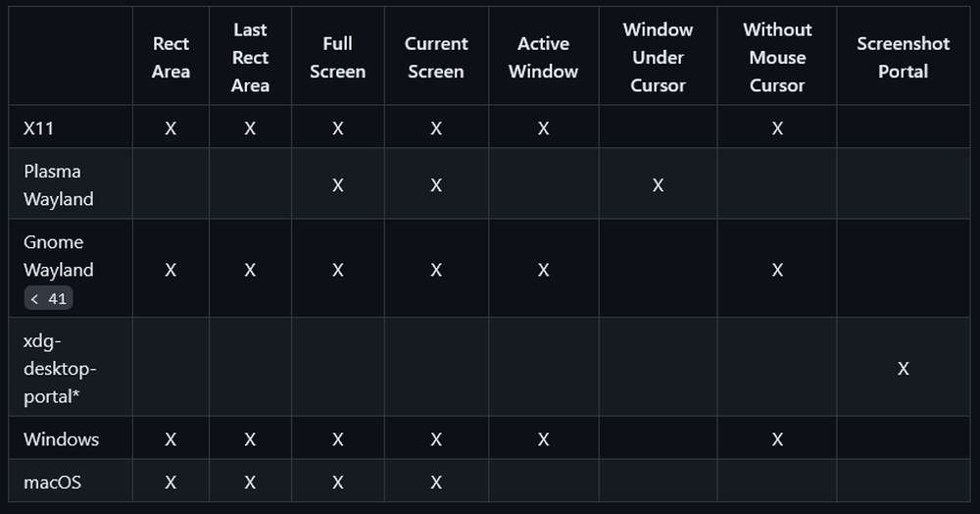The width and height of the screenshot is (980, 514).
Task: Select the macOS row label
Action: [53, 482]
